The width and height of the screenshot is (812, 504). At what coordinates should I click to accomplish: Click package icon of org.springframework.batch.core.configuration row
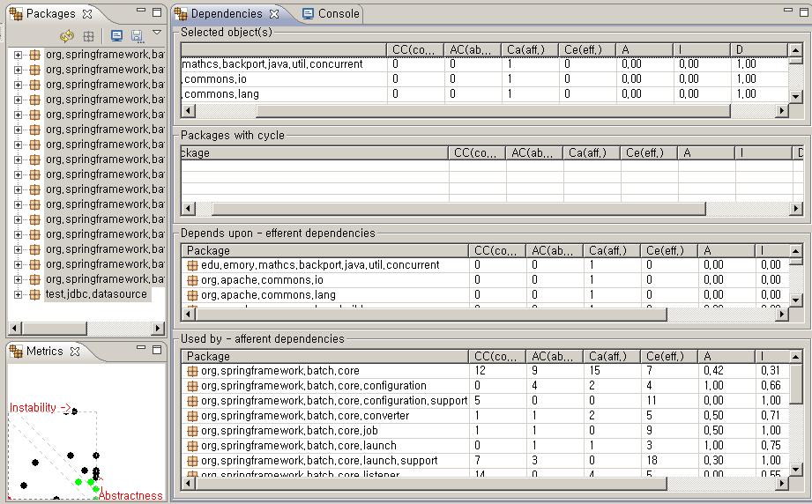192,386
